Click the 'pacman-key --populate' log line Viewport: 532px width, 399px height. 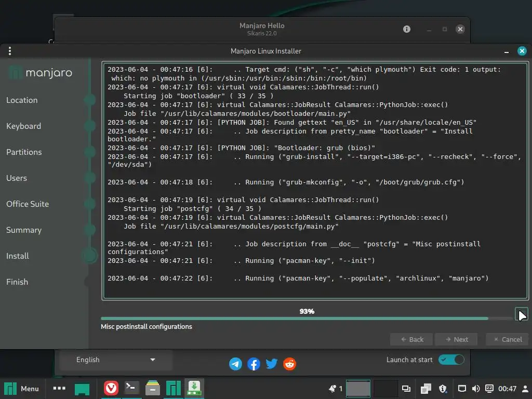[298, 278]
